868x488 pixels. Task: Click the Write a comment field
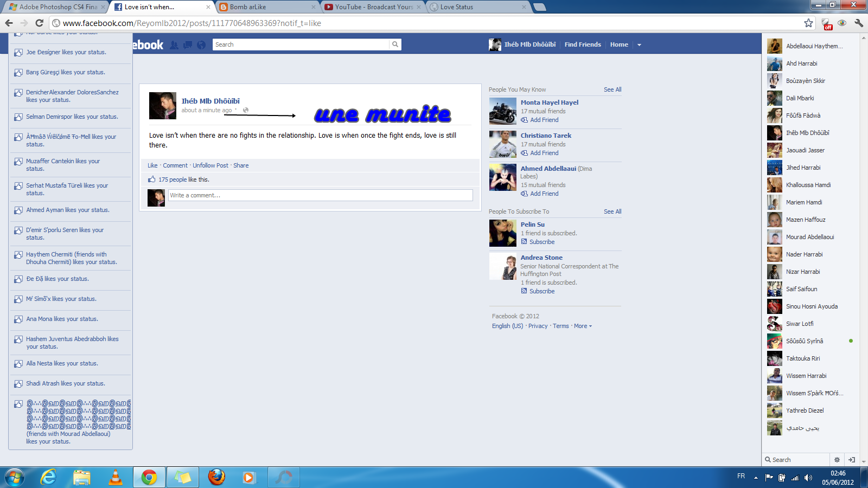(x=321, y=195)
